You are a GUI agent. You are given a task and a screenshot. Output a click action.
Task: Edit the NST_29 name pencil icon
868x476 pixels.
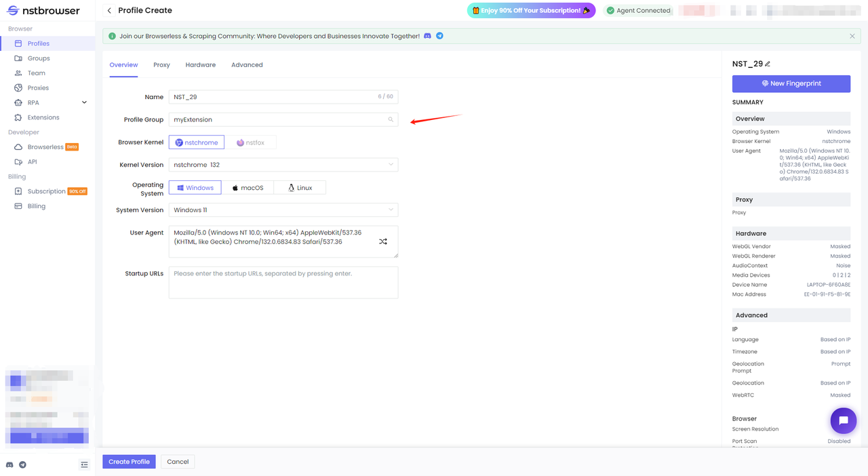pyautogui.click(x=768, y=64)
